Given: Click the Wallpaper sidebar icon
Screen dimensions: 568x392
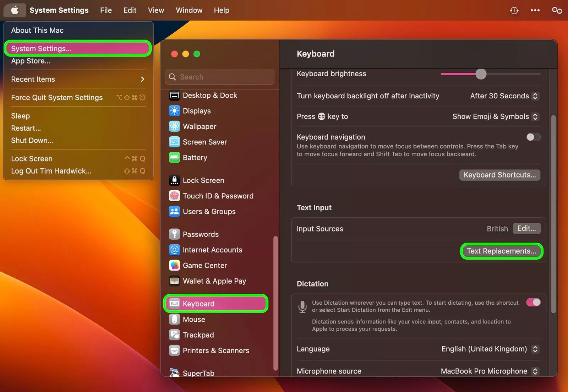Looking at the screenshot, I should (x=174, y=126).
